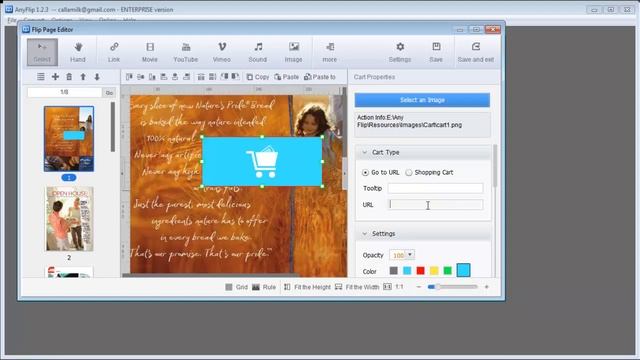Screen dimensions: 640x360
Task: Delete page using trash icon
Action: 69,77
